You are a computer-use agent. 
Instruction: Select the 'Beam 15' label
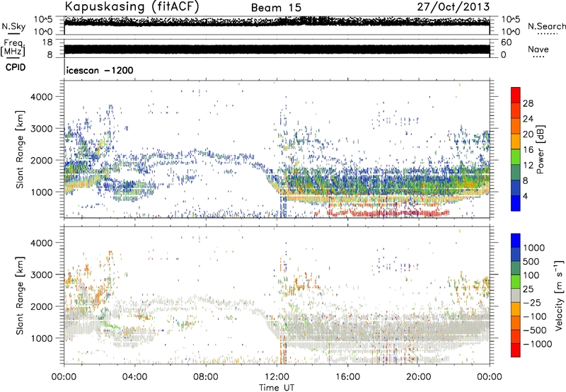point(276,8)
